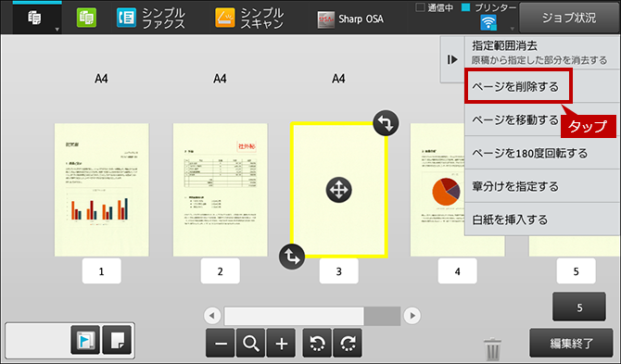Screen dimensions: 621x364
Task: Expand the mode dropdown under the copy icon
Action: click(57, 30)
